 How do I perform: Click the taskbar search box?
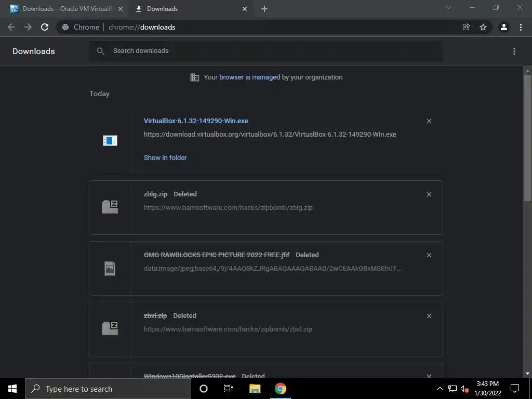108,389
